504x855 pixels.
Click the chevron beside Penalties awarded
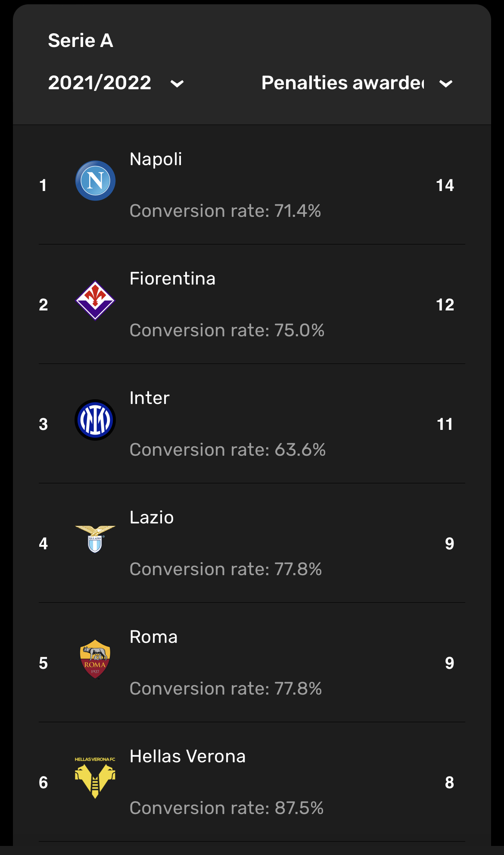click(446, 84)
